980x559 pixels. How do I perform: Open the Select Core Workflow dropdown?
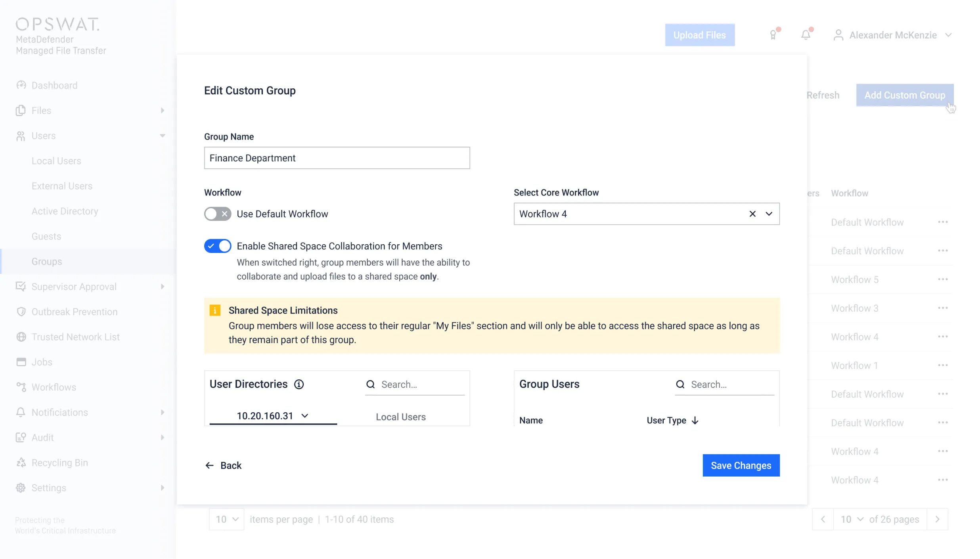[769, 214]
